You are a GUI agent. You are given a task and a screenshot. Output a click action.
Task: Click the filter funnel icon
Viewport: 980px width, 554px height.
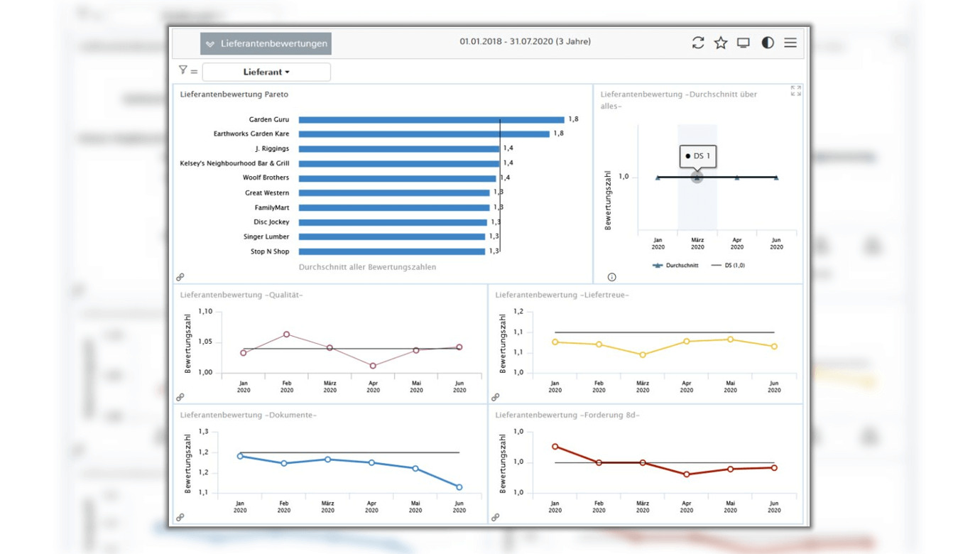(183, 70)
